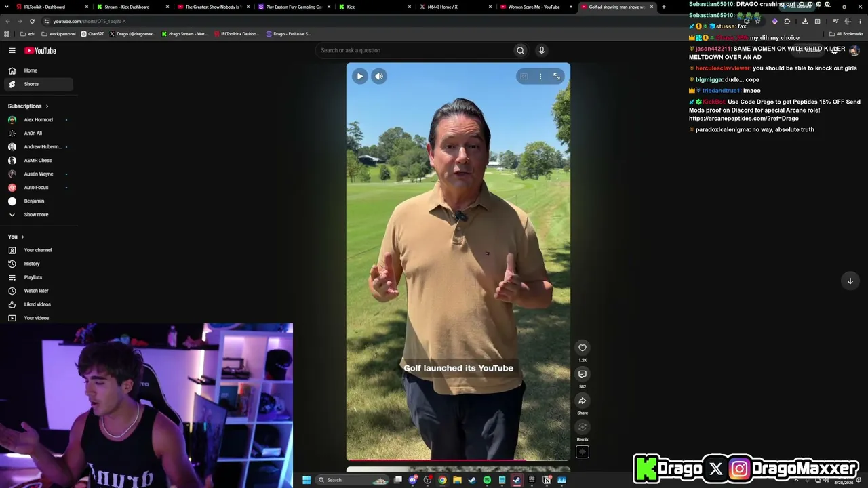The width and height of the screenshot is (868, 488).
Task: Open the All Bookmarks folder
Action: click(846, 34)
